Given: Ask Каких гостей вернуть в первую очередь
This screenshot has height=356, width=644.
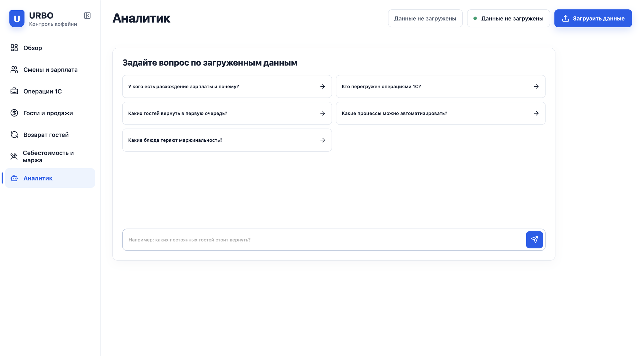Looking at the screenshot, I should click(227, 113).
